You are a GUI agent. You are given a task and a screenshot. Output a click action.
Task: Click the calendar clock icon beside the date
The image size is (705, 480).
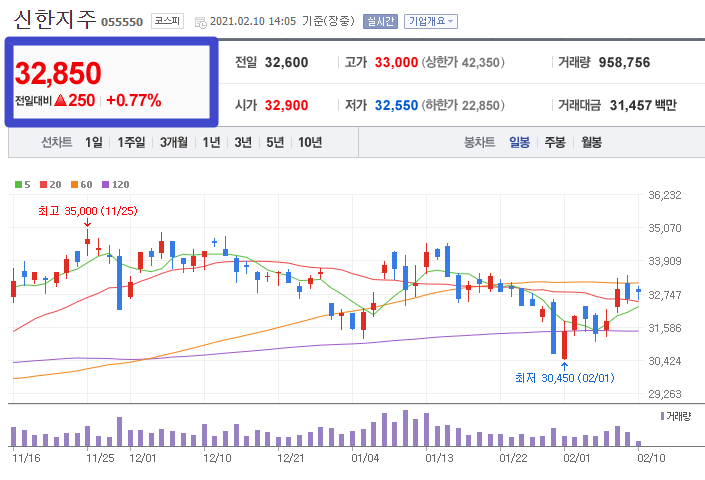201,22
